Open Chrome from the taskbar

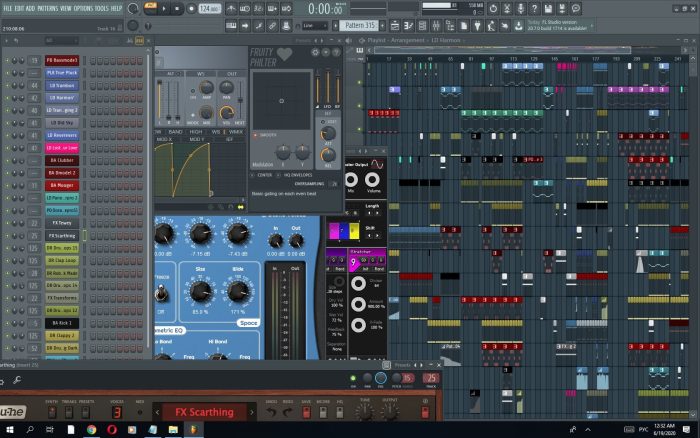(92, 430)
